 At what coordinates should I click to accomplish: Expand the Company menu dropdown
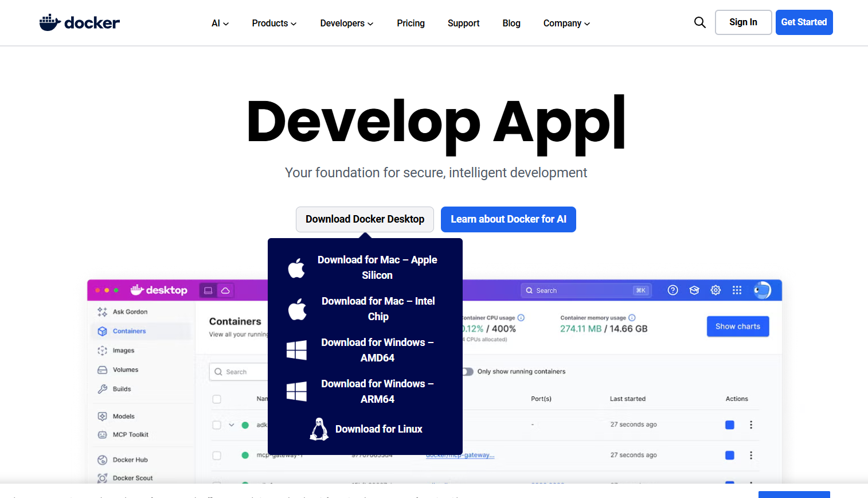tap(566, 23)
